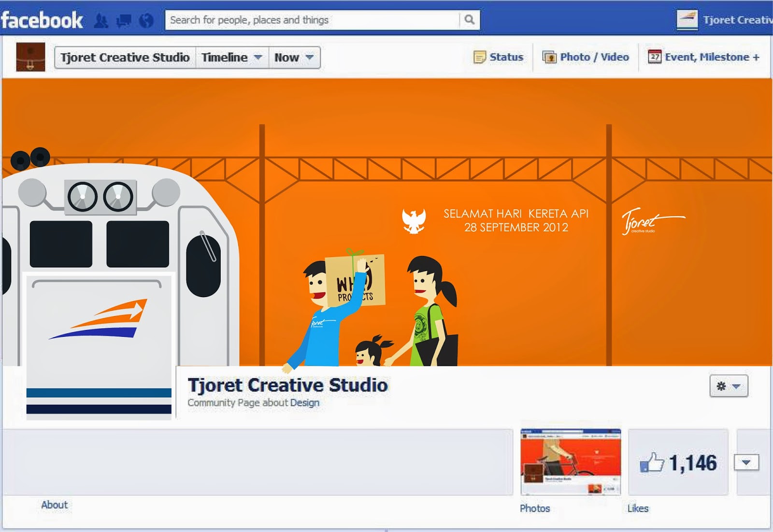Open the Tjoret Creative profile in the top bar

pyautogui.click(x=738, y=20)
